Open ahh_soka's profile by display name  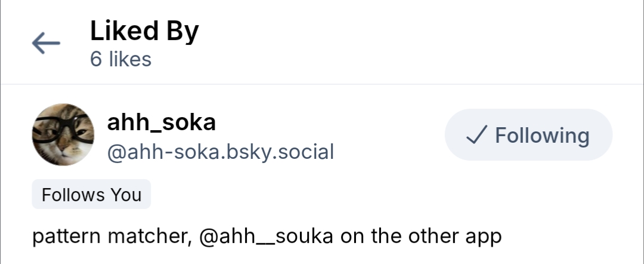coord(161,122)
